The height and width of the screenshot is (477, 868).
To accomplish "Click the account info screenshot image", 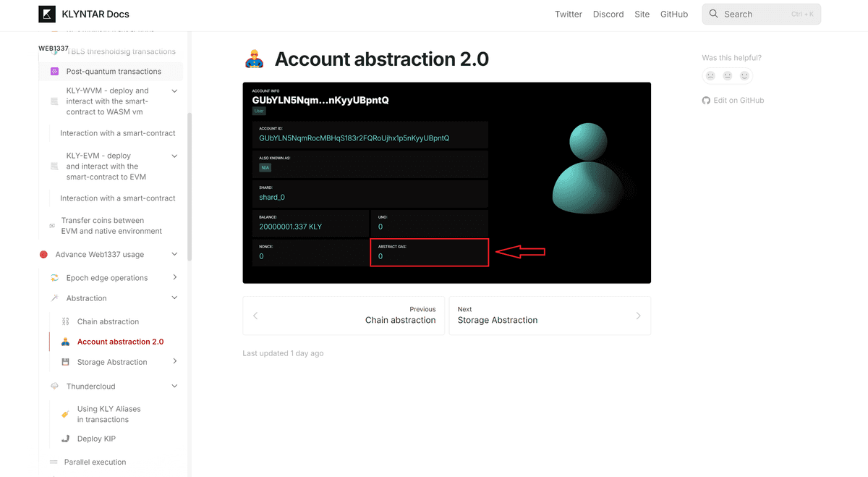I will [x=446, y=182].
